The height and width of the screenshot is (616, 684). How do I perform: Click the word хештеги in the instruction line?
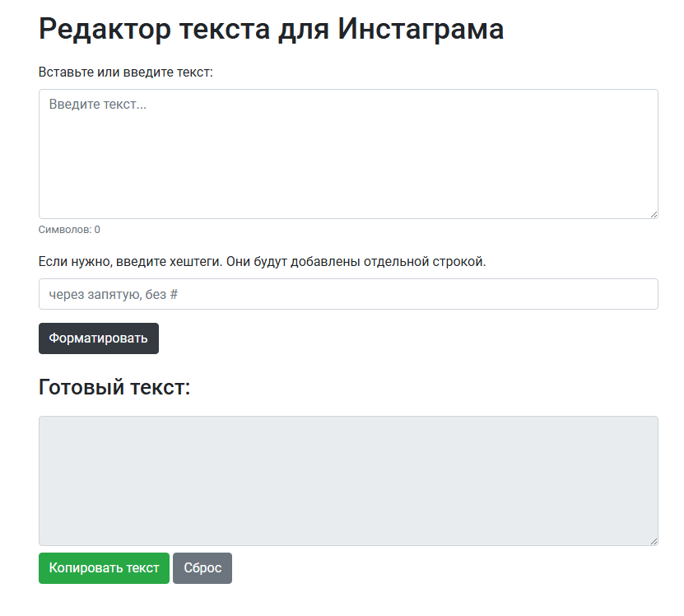point(193,262)
